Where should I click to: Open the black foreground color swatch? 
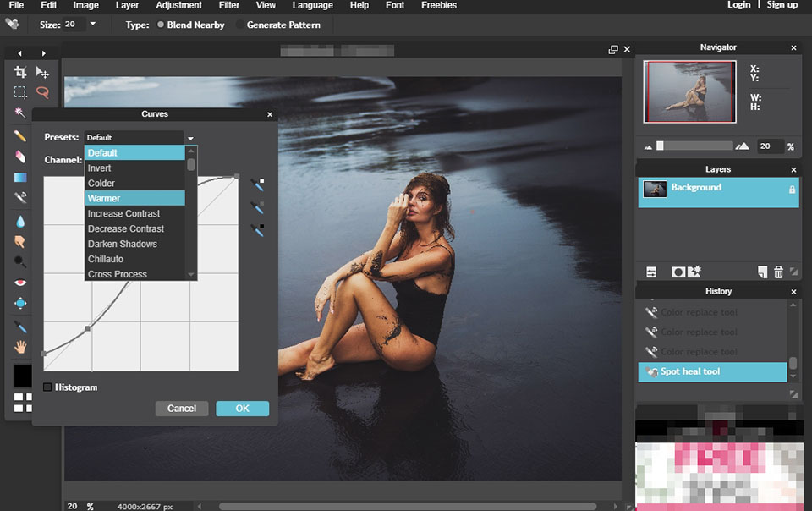tap(23, 376)
